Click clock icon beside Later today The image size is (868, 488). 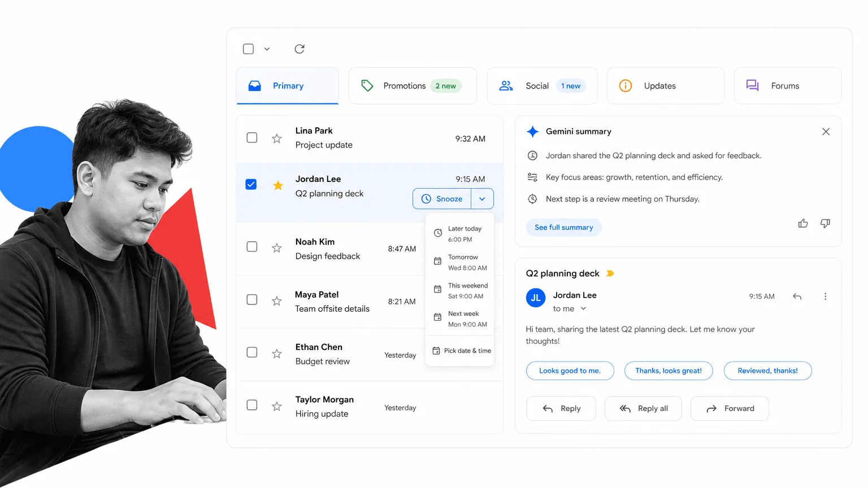pos(438,233)
